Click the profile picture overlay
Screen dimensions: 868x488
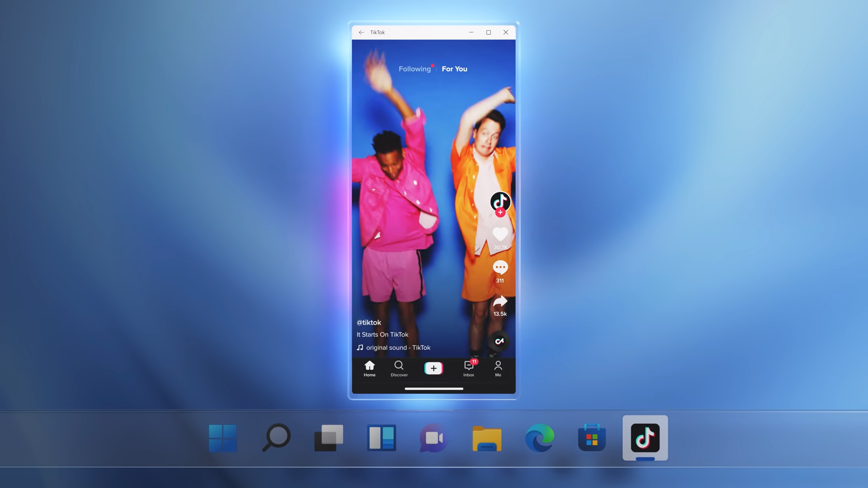(500, 202)
